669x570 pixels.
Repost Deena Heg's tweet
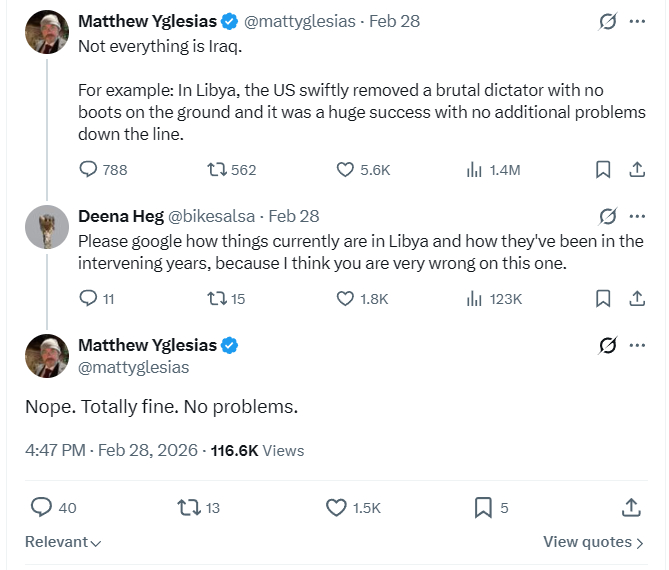(x=216, y=298)
